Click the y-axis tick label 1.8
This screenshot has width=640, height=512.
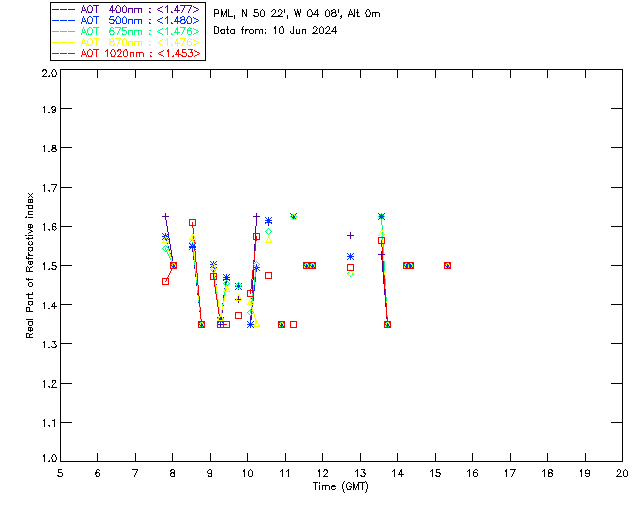pyautogui.click(x=49, y=148)
